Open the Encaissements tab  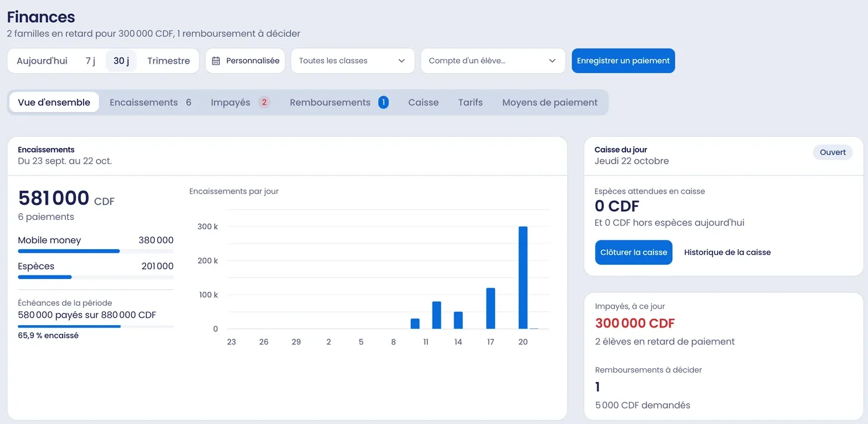[x=151, y=102]
